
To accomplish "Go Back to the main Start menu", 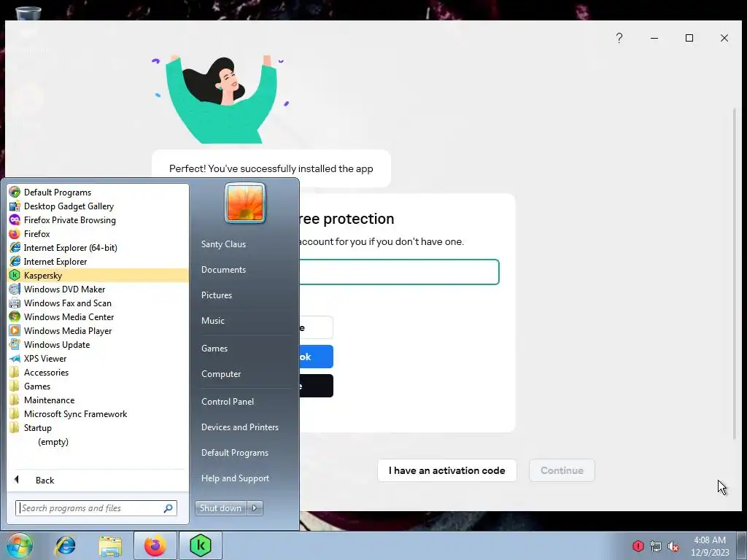I will click(44, 480).
